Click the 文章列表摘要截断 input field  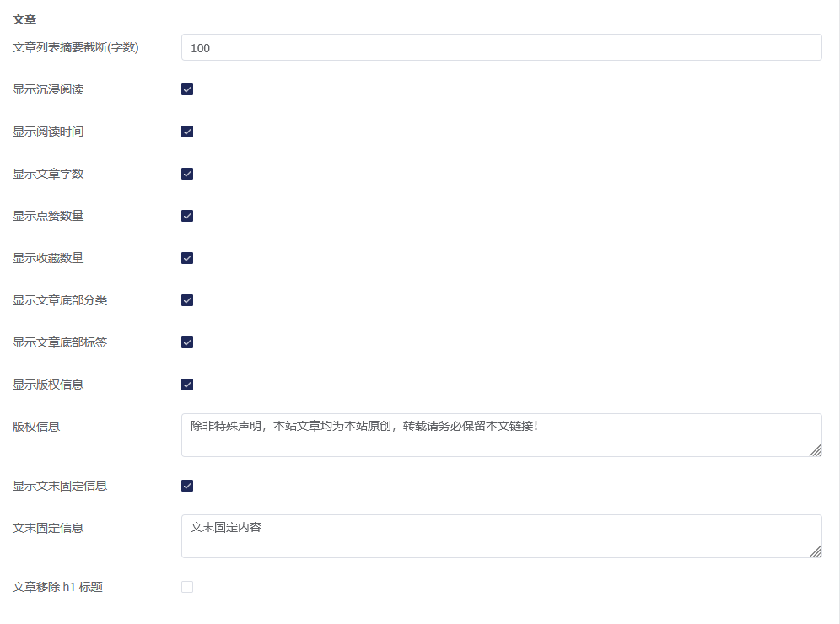(502, 48)
